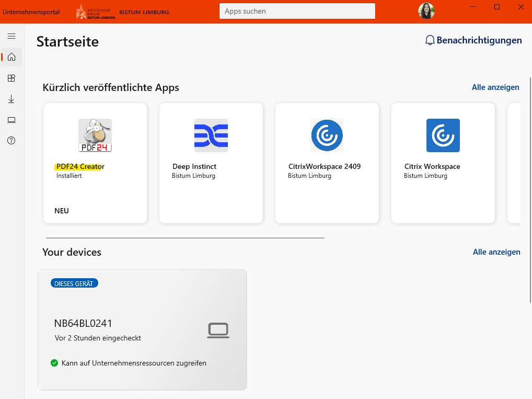Click the Installiert status under PDF24
The height and width of the screenshot is (399, 532).
pos(69,176)
